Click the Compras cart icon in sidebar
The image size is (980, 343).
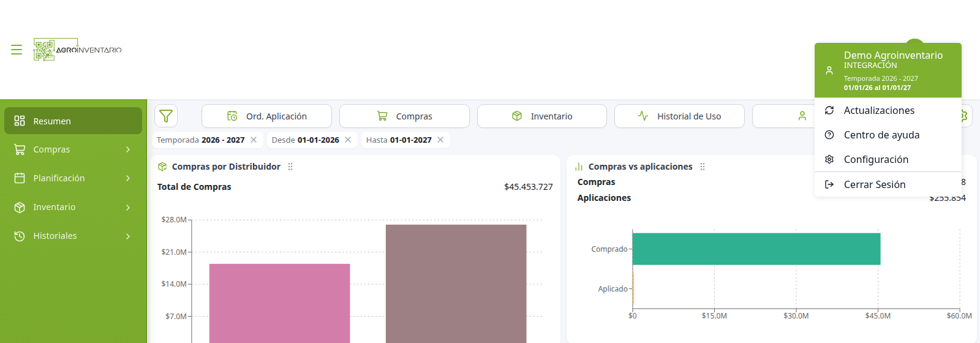click(20, 149)
